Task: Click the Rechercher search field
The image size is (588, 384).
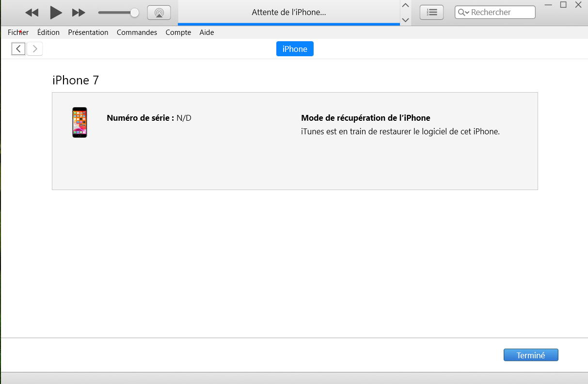Action: (495, 12)
